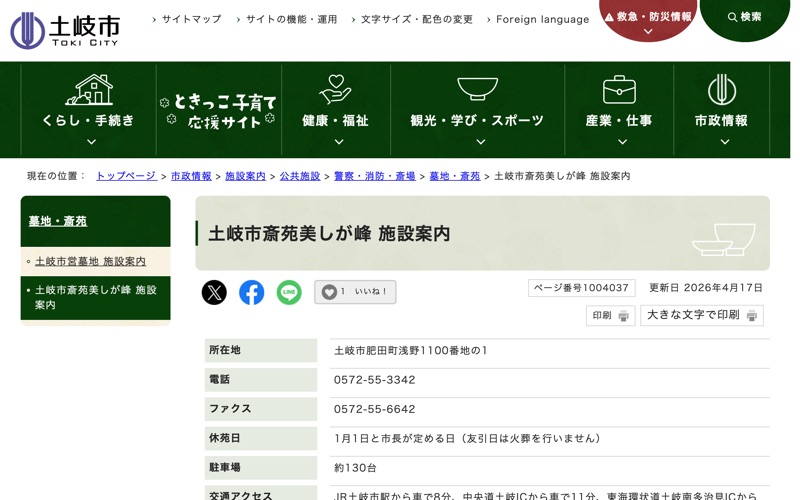800x500 pixels.
Task: Go to 公共施設 breadcrumb link
Action: (x=299, y=176)
